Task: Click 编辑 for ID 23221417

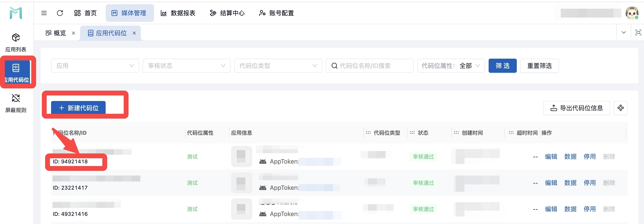Action: (x=551, y=183)
